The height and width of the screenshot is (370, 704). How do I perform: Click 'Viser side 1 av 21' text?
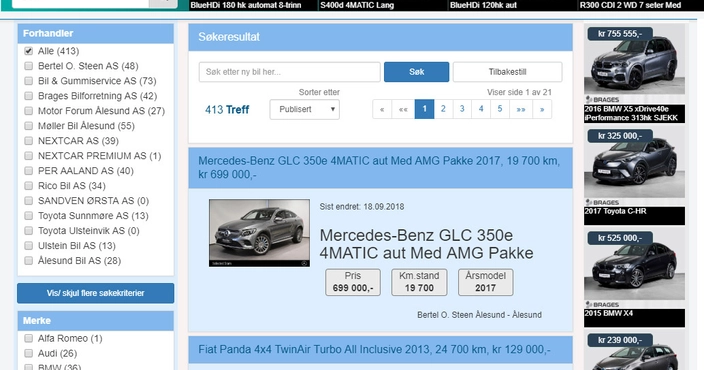(x=519, y=92)
